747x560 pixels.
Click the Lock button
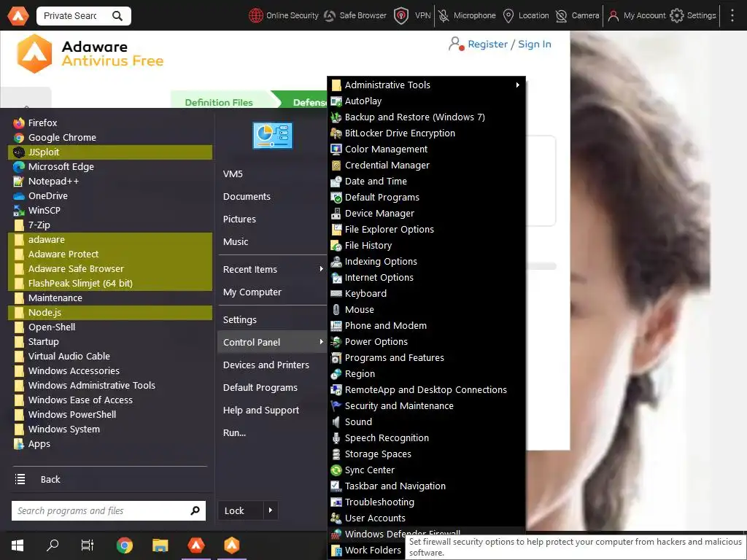(x=240, y=511)
